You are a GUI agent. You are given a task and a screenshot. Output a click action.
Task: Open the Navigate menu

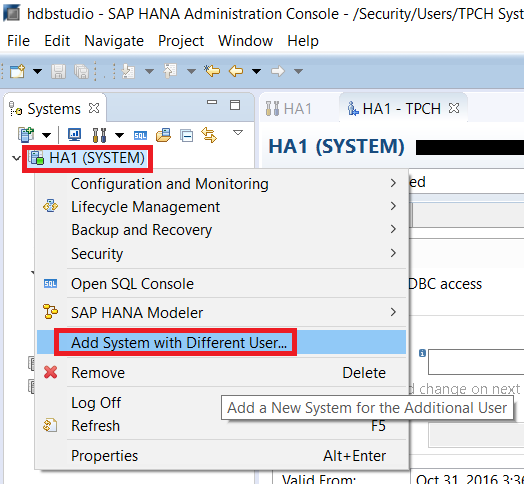click(x=114, y=41)
